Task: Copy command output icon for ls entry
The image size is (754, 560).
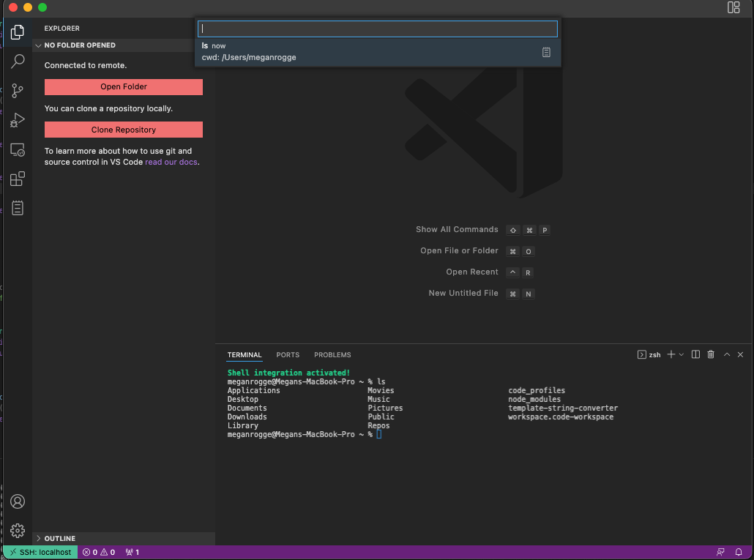Action: [x=546, y=52]
